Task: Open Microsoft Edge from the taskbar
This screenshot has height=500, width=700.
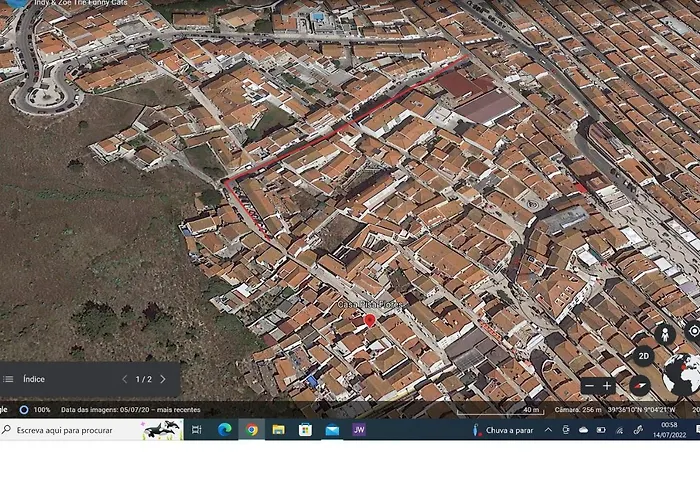Action: [x=224, y=430]
